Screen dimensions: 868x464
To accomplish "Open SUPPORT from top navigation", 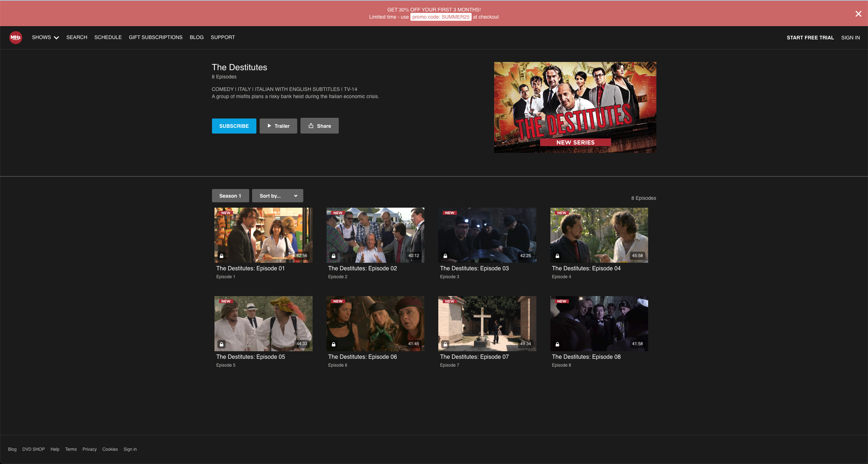I will tap(223, 37).
